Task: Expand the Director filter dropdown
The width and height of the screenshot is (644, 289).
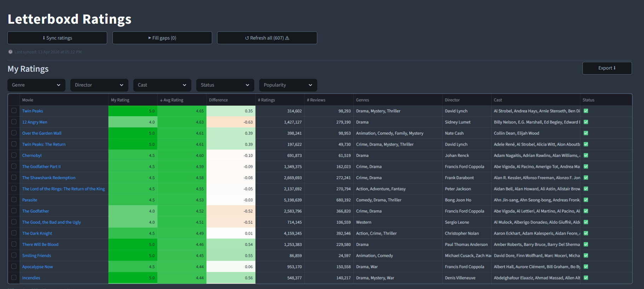Action: click(99, 85)
